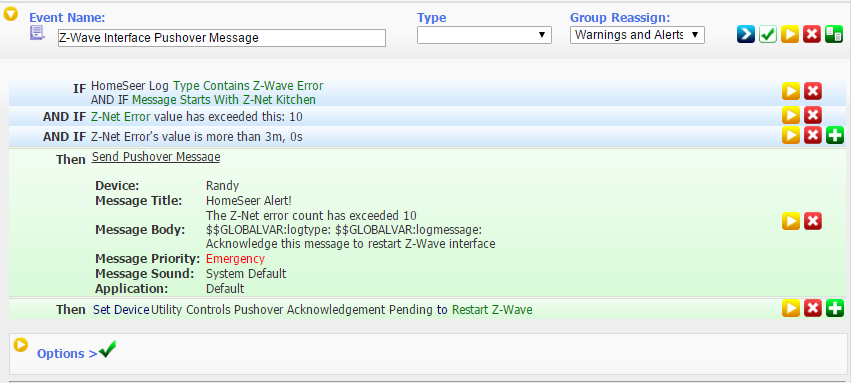Click the 'Type Contains Z-Wave Error' text
Viewport: 851px width, 383px height.
(x=248, y=86)
